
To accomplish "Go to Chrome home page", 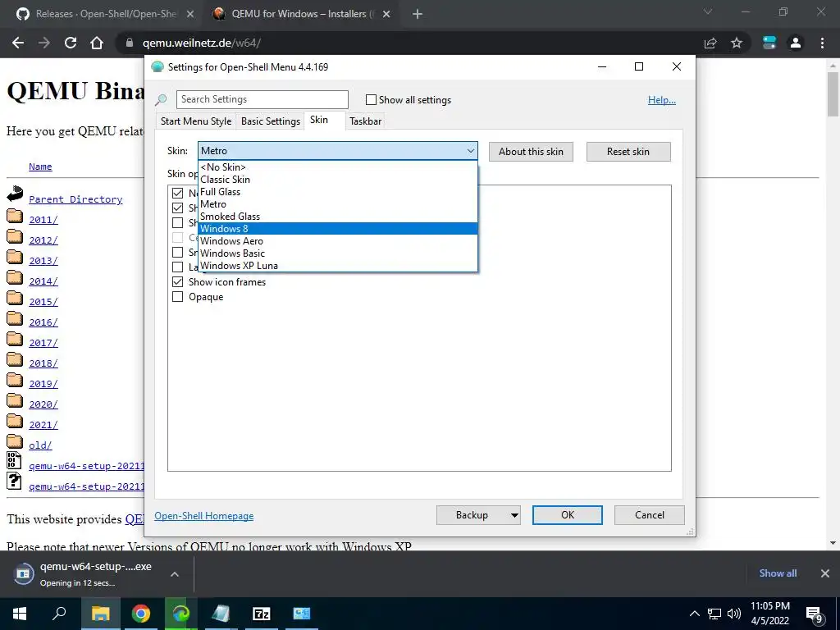I will (97, 43).
